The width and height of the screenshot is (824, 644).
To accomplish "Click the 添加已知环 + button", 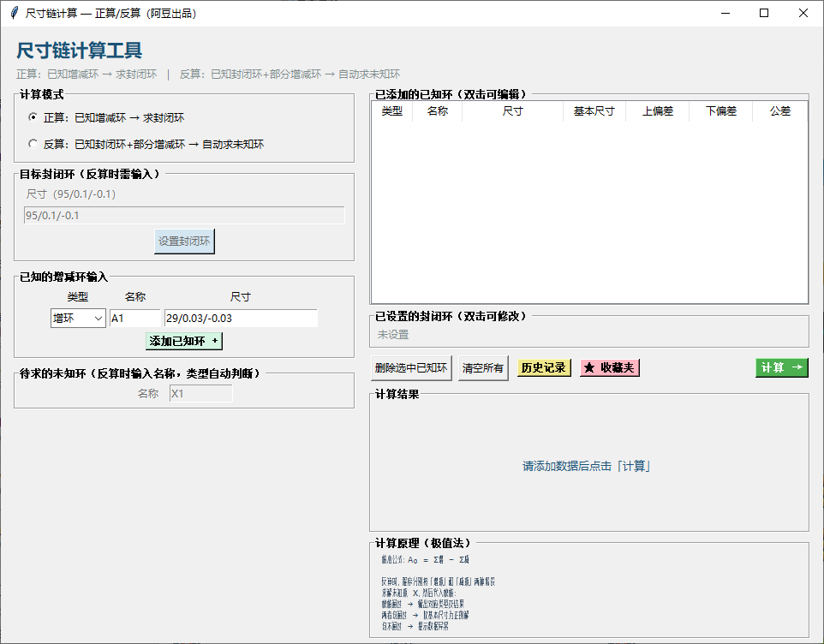I will (184, 341).
